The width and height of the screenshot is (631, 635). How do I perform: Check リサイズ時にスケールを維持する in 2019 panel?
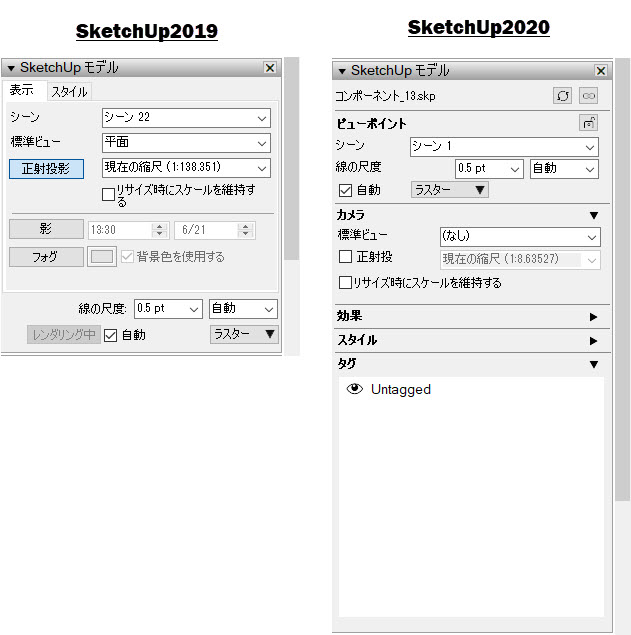click(x=108, y=194)
